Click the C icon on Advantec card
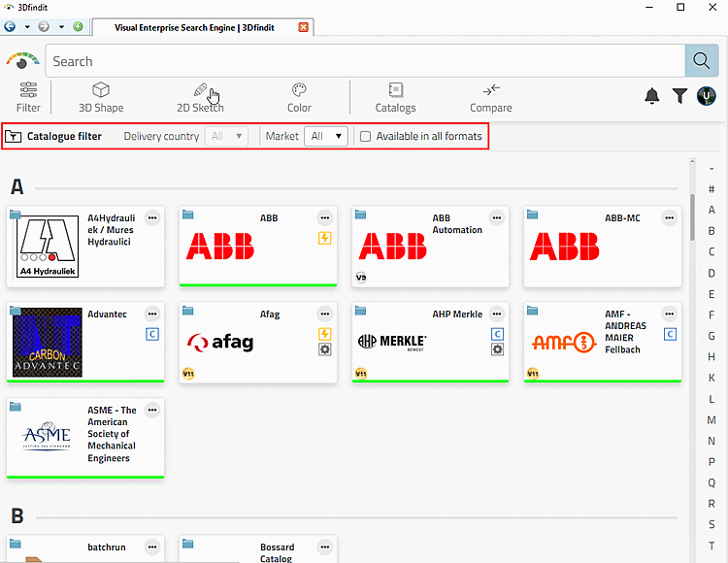Screen dimensions: 728x563 coord(152,334)
